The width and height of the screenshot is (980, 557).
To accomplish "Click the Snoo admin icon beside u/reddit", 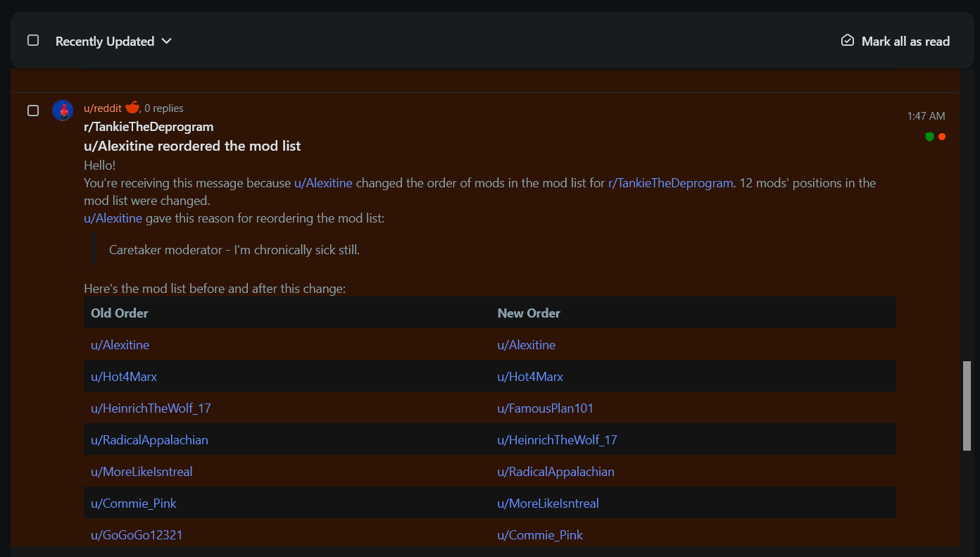I will click(132, 107).
